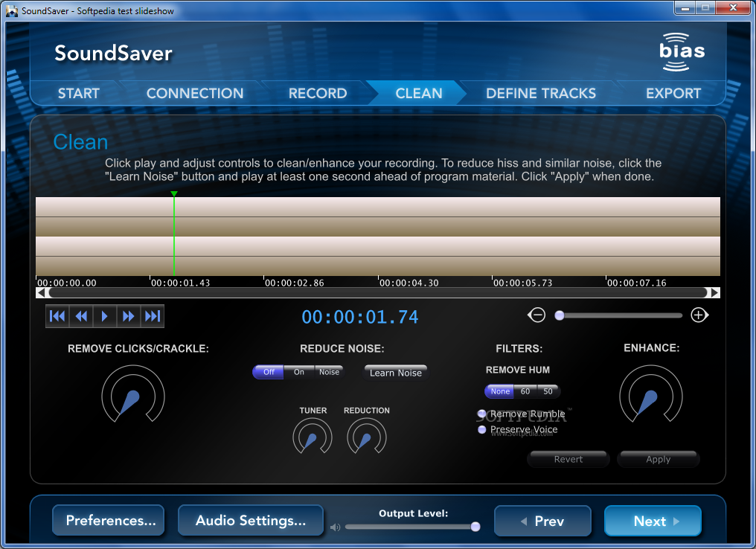Switch to the RECORD step tab
The width and height of the screenshot is (756, 549).
[318, 93]
